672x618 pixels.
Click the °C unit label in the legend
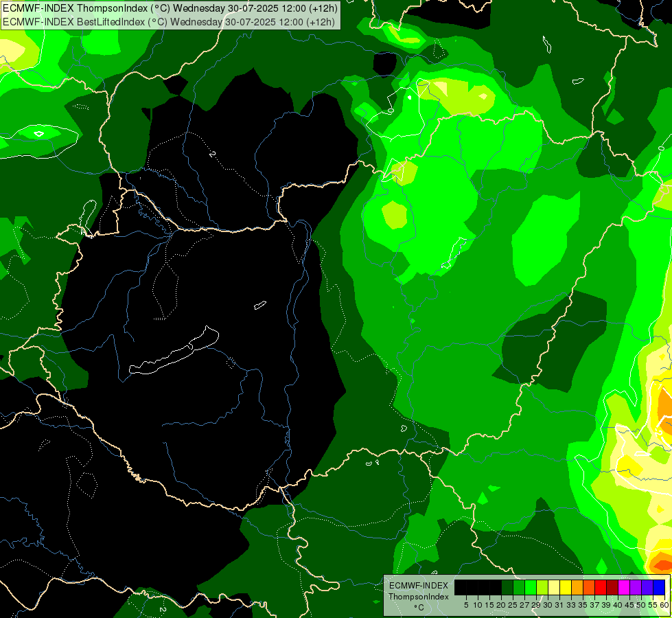(419, 608)
